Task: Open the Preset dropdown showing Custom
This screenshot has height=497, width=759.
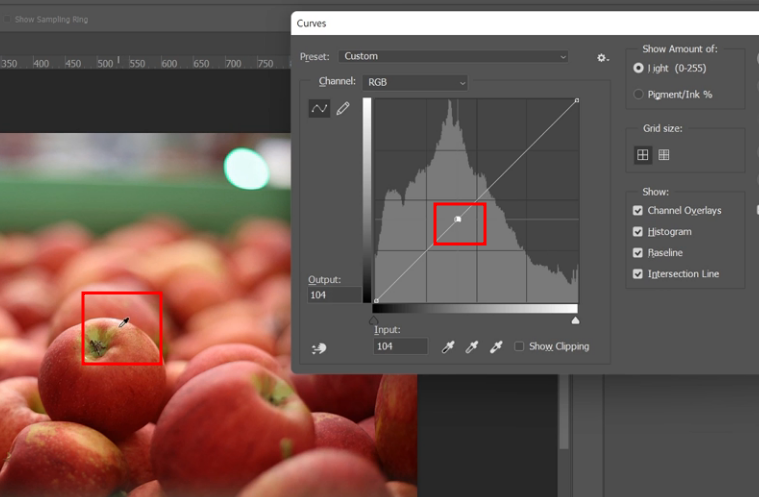Action: pos(454,56)
